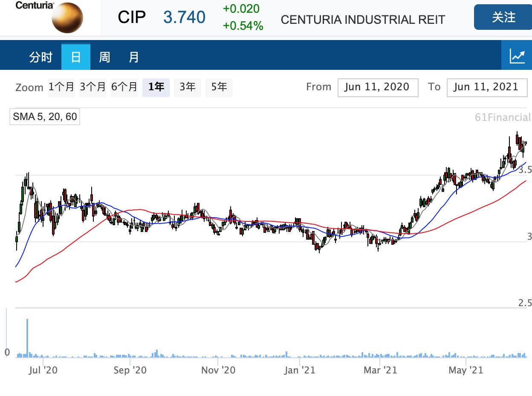Edit the From date field Jun 11, 2020
532x396 pixels.
378,87
